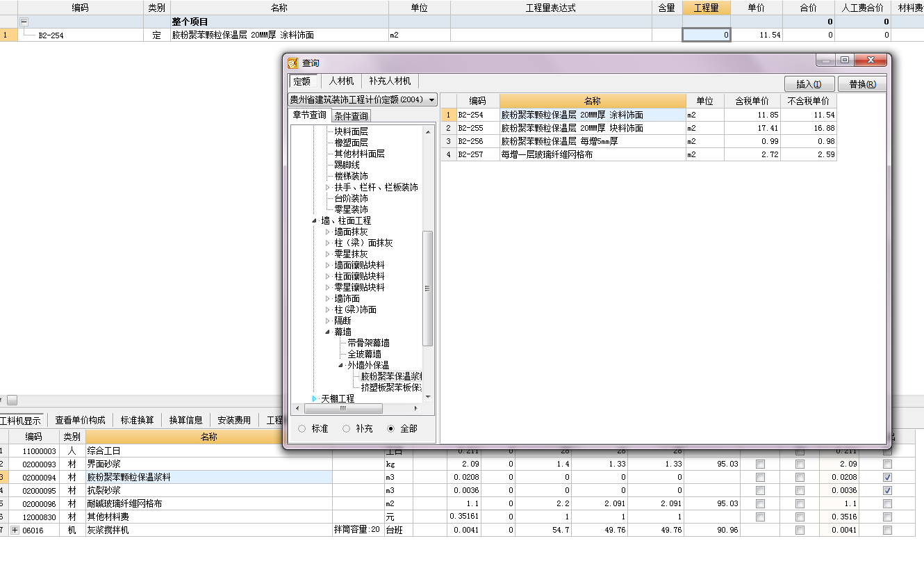Expand the 墙面抹灰 tree node

pyautogui.click(x=328, y=232)
